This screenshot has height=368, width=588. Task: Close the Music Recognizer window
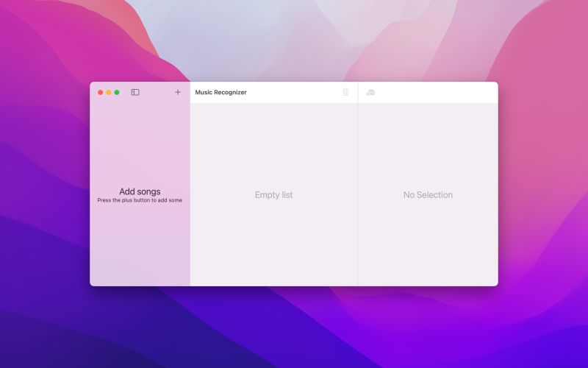(x=101, y=93)
